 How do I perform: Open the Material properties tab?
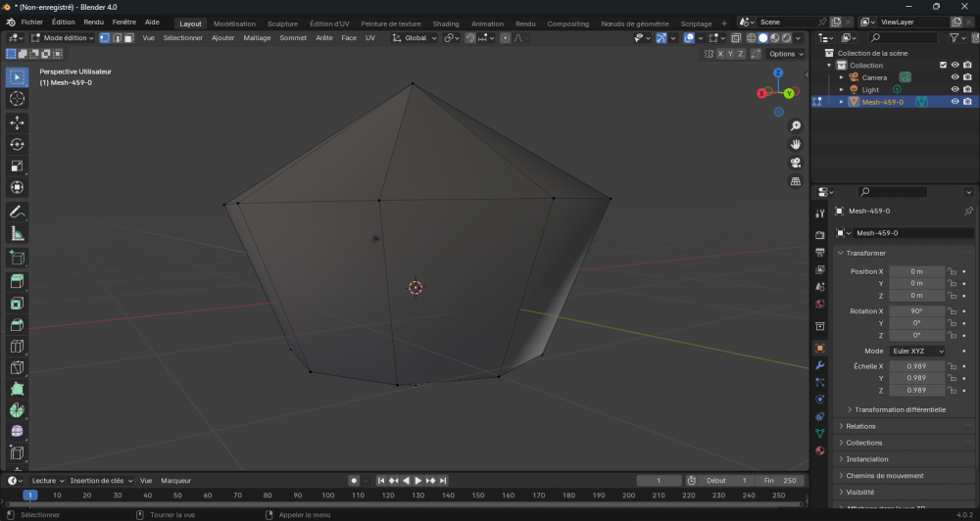[x=820, y=450]
